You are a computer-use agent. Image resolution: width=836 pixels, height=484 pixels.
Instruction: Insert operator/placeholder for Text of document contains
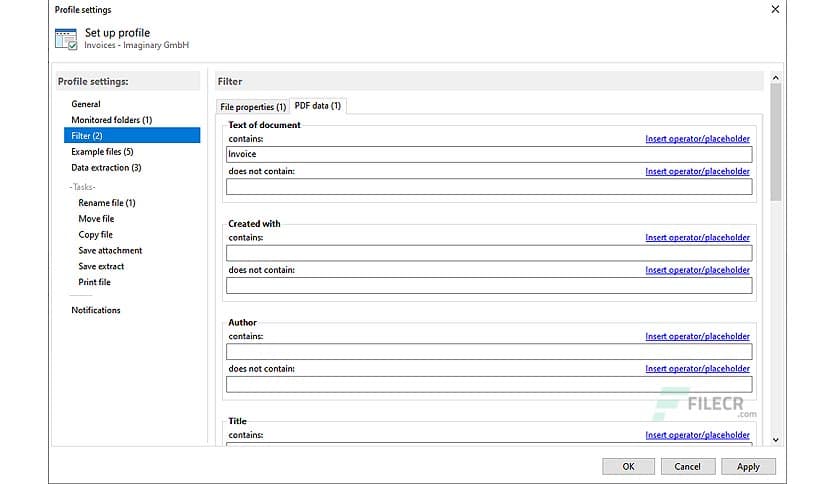click(x=697, y=139)
